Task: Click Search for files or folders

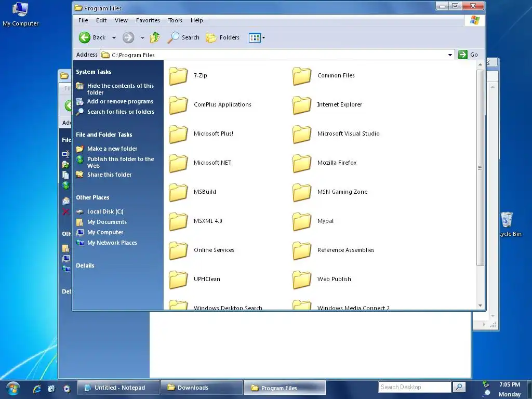Action: (121, 112)
